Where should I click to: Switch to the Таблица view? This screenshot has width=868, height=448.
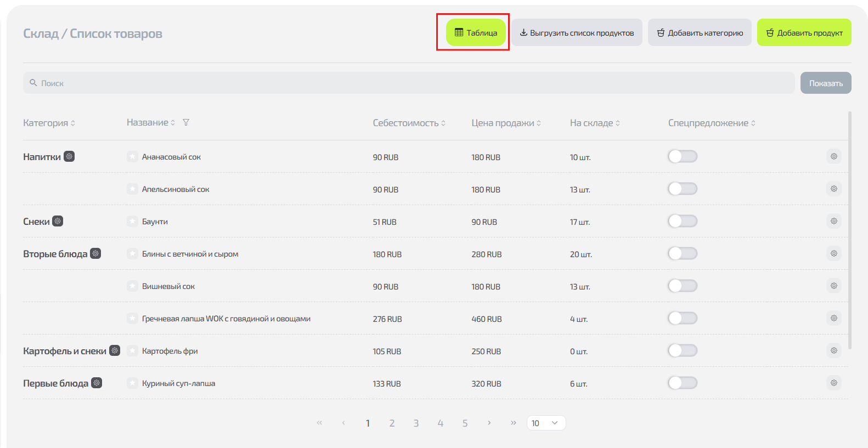[x=476, y=32]
